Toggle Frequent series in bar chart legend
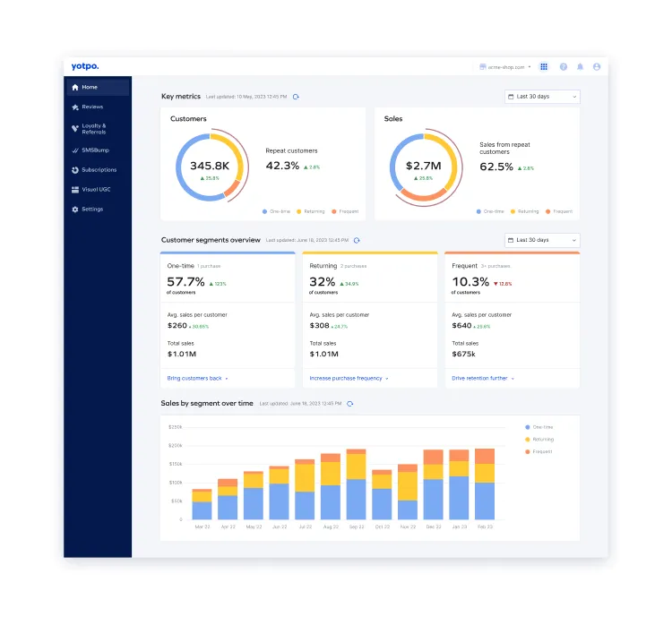 tap(538, 451)
